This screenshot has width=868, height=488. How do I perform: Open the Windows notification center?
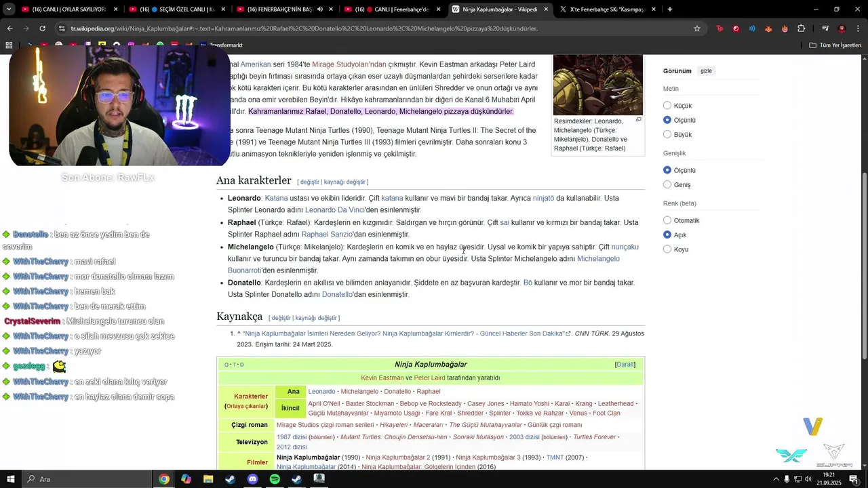pos(854,479)
